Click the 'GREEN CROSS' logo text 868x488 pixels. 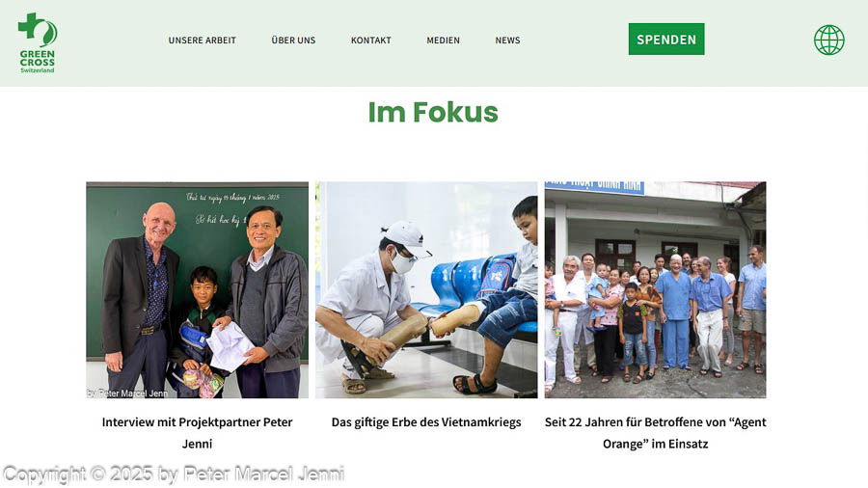37,58
